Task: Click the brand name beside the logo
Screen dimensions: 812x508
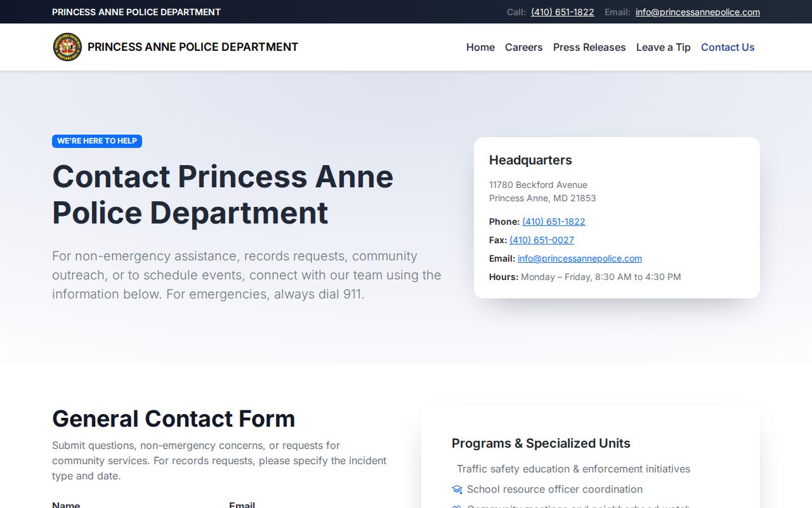Action: click(x=193, y=47)
